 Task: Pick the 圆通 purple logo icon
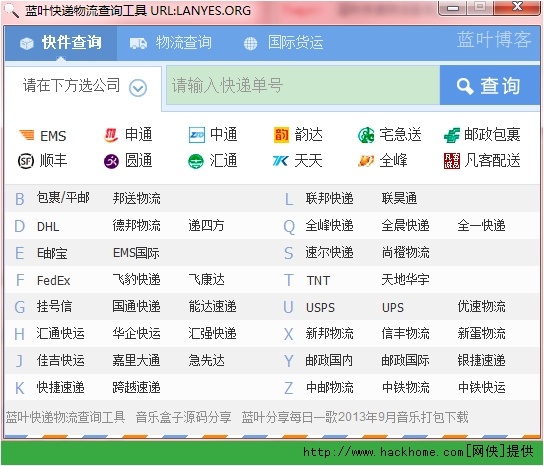111,161
